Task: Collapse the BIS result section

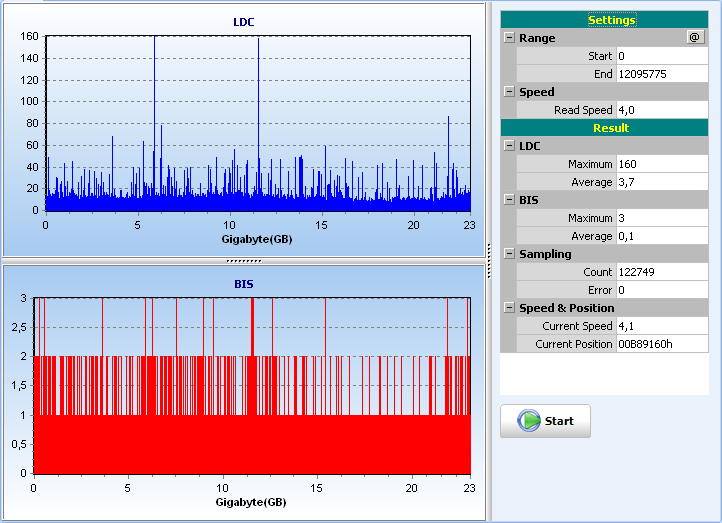Action: coord(509,199)
